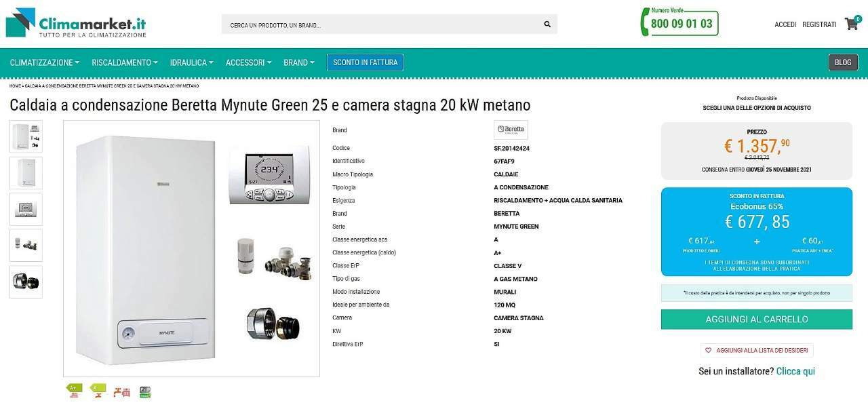
Task: Select the thermostat display thumbnail
Action: [x=26, y=209]
